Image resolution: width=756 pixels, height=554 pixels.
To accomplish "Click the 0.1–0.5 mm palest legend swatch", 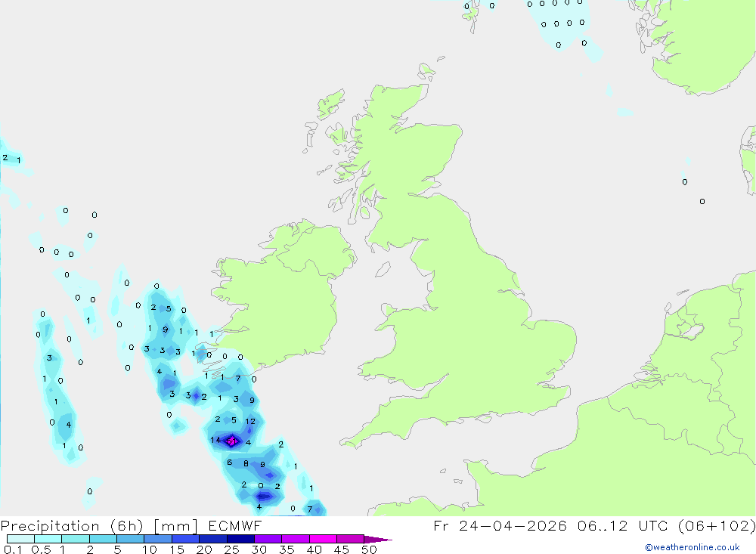I will tap(20, 539).
